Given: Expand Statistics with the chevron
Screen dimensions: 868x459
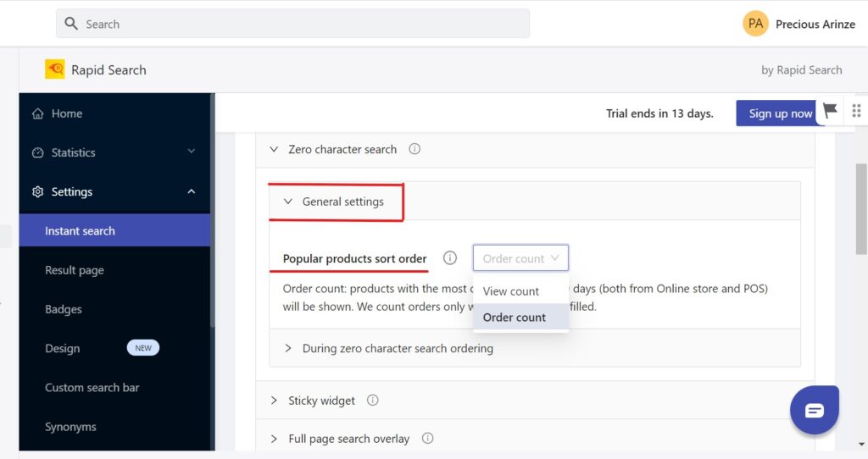Looking at the screenshot, I should click(191, 152).
